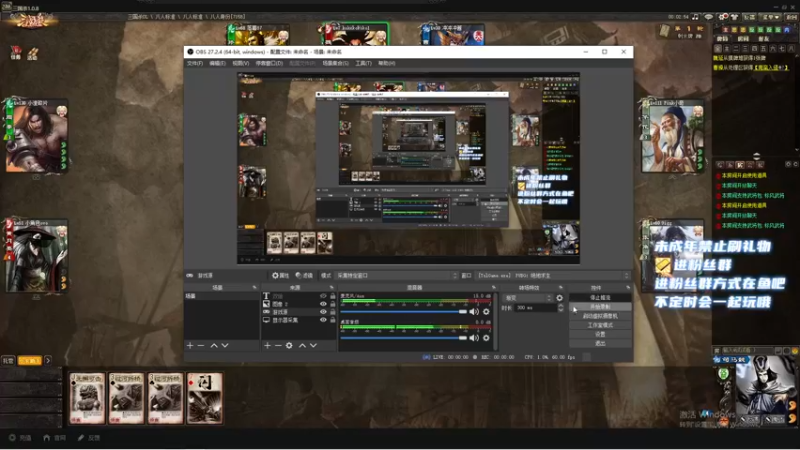
Task: Click 官网 home icon at game bottom
Action: pos(55,438)
